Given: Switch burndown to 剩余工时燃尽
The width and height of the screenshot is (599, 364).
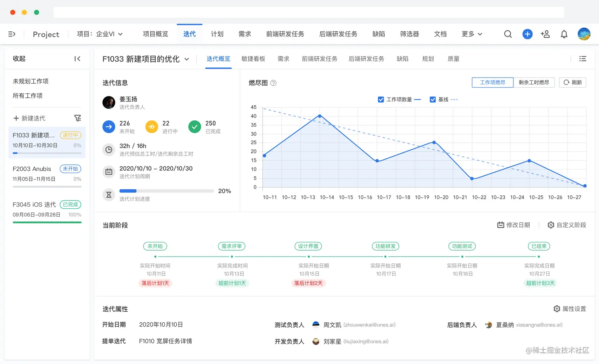Looking at the screenshot, I should [534, 82].
